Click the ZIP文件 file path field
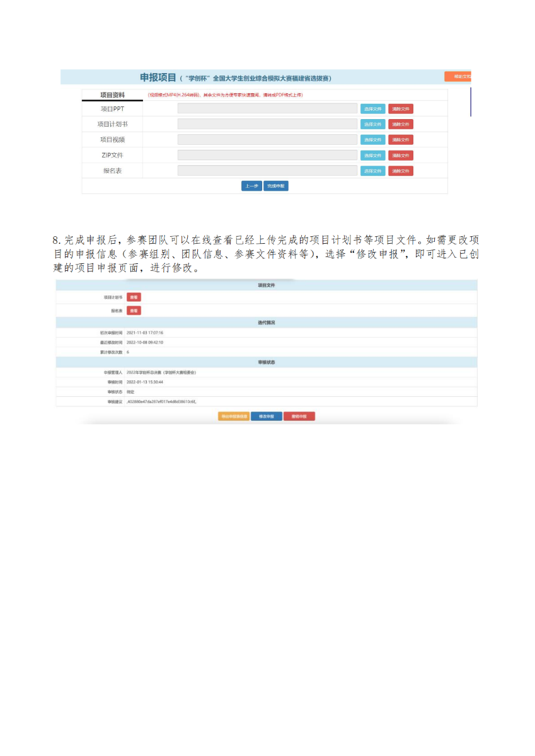The width and height of the screenshot is (535, 756). point(267,156)
